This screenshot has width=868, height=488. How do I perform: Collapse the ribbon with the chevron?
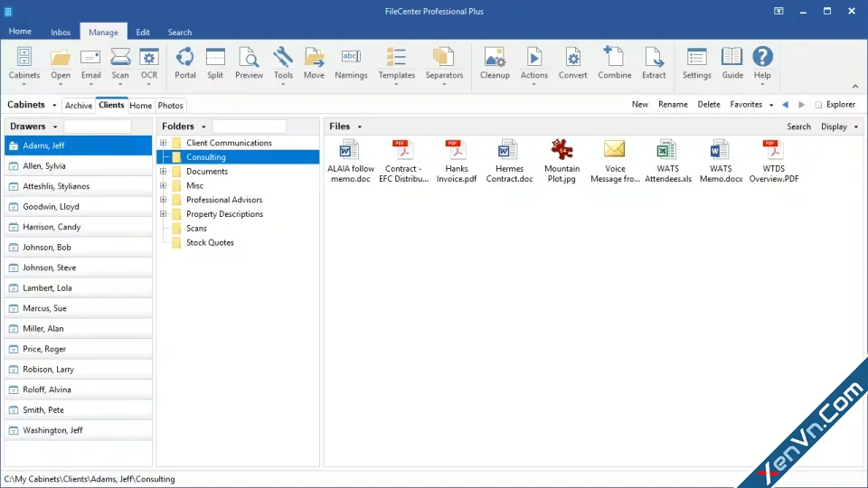tap(855, 87)
